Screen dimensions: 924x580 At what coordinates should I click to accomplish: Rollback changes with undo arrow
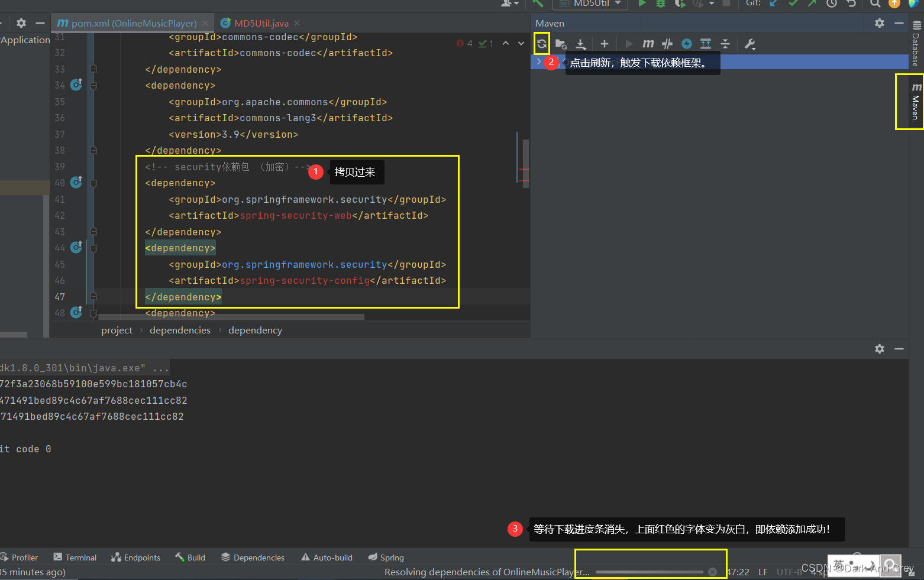click(851, 4)
